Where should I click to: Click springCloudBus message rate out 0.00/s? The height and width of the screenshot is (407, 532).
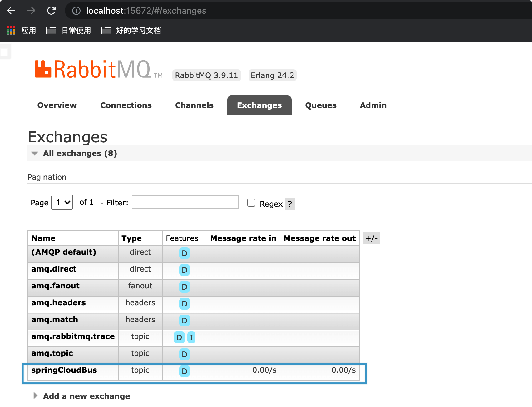pos(343,370)
